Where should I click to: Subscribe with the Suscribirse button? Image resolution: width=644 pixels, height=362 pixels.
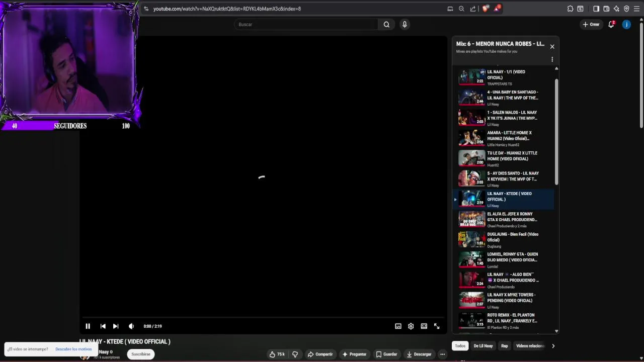pos(141,354)
